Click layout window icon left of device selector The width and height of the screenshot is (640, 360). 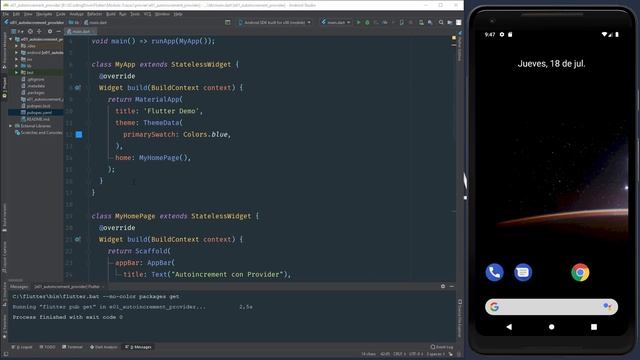pos(228,22)
